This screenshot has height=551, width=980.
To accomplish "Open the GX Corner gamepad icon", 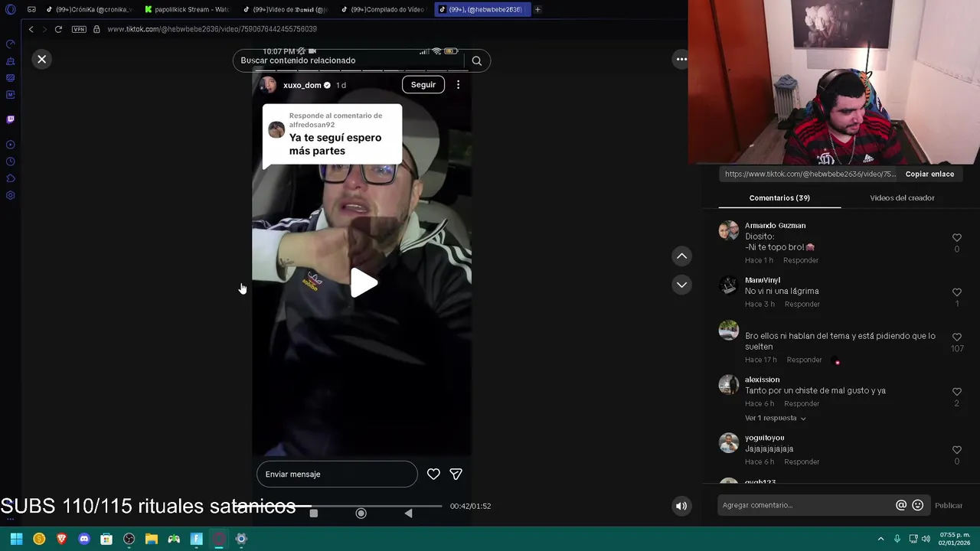I will tap(31, 9).
